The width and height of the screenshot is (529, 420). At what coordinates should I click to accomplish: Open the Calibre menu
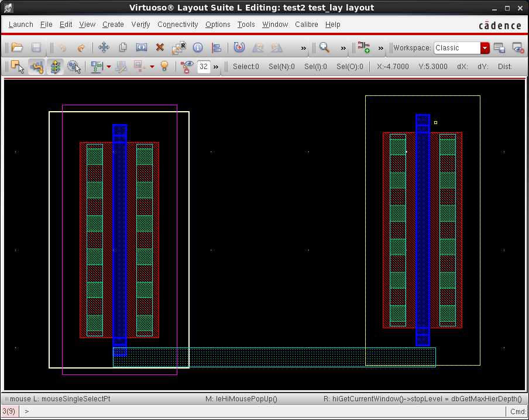[x=306, y=25]
